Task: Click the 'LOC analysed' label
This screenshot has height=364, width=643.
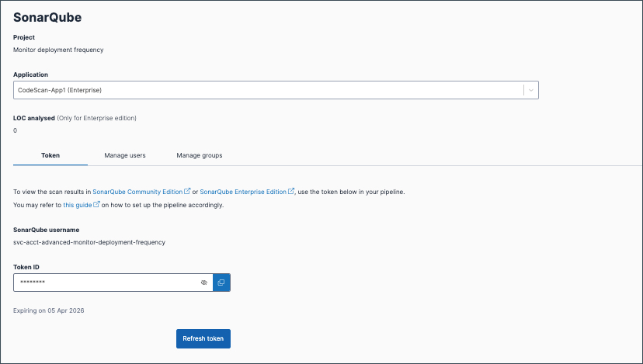Action: tap(34, 118)
